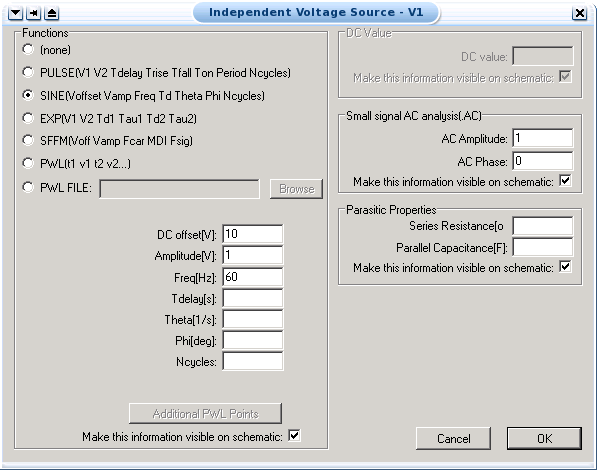Select the PWL(t1 v1 t2 v2...) radio button
Image resolution: width=597 pixels, height=470 pixels.
28,163
